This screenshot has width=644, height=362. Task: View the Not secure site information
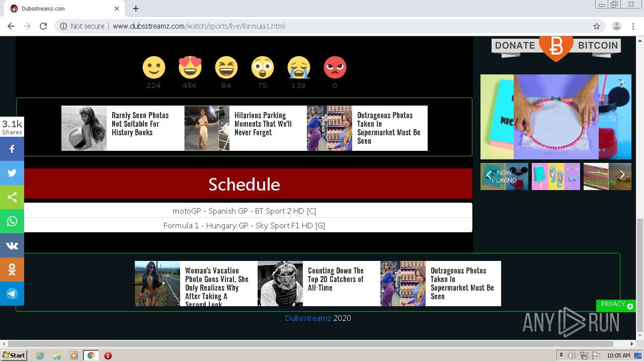82,26
